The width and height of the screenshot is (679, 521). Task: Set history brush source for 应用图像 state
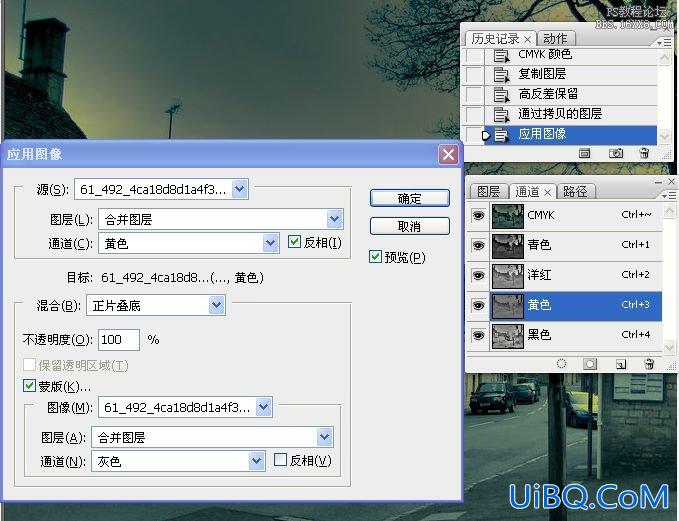[474, 135]
